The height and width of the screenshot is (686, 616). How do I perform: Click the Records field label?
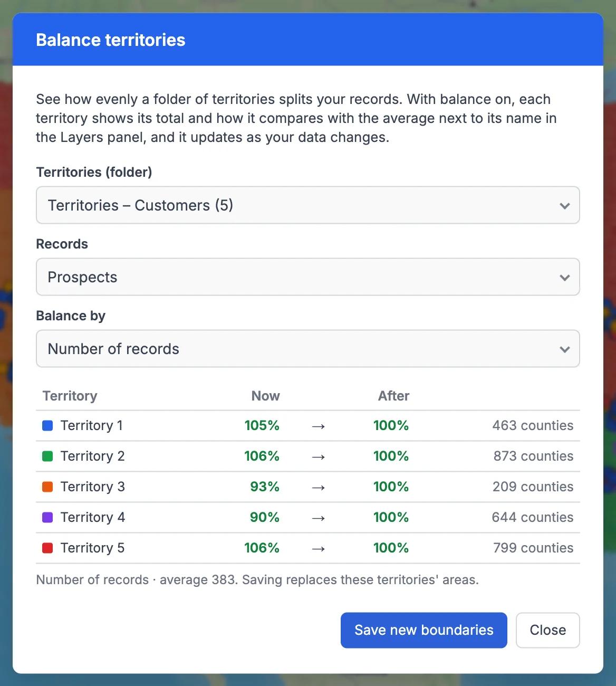62,244
